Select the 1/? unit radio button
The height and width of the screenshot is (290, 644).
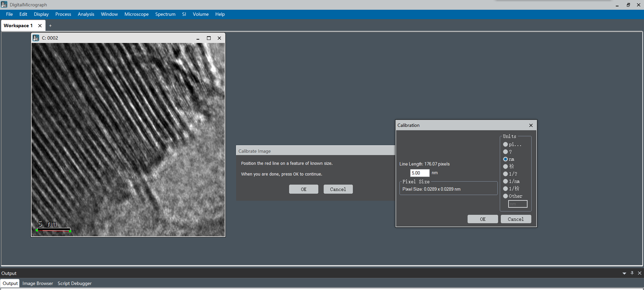(x=505, y=174)
